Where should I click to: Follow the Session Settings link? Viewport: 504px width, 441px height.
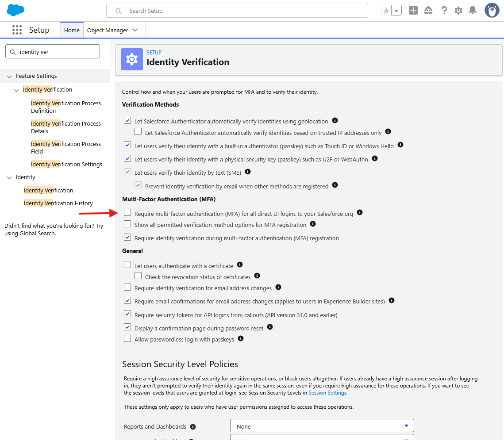[x=327, y=392]
